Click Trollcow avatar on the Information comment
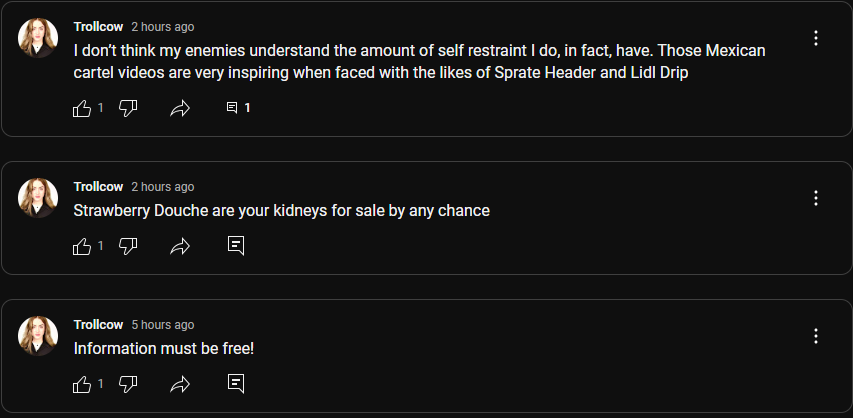This screenshot has width=853, height=418. (38, 336)
